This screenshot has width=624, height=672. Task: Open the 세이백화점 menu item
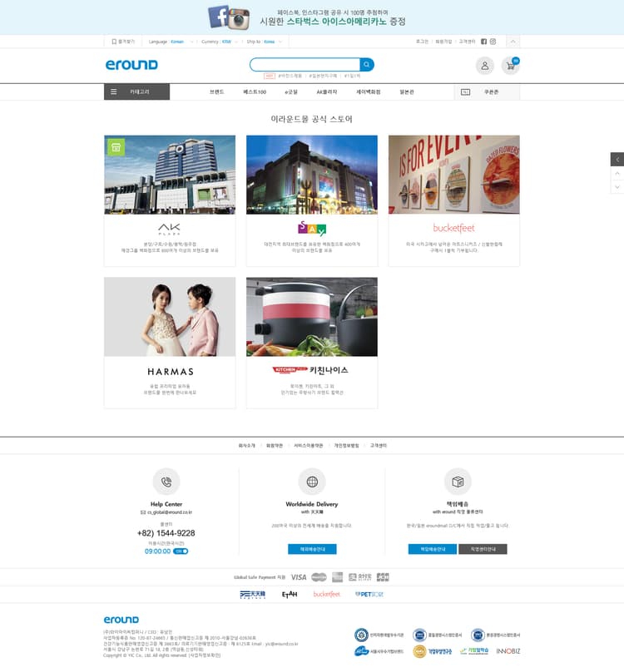click(x=368, y=91)
